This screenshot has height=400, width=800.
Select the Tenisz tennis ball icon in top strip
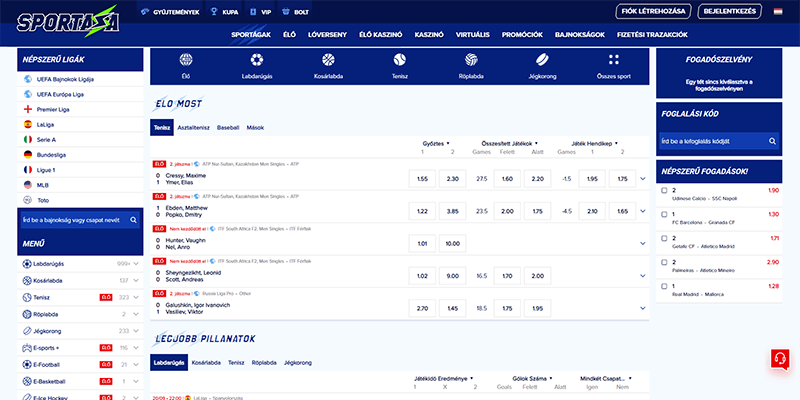click(x=399, y=60)
